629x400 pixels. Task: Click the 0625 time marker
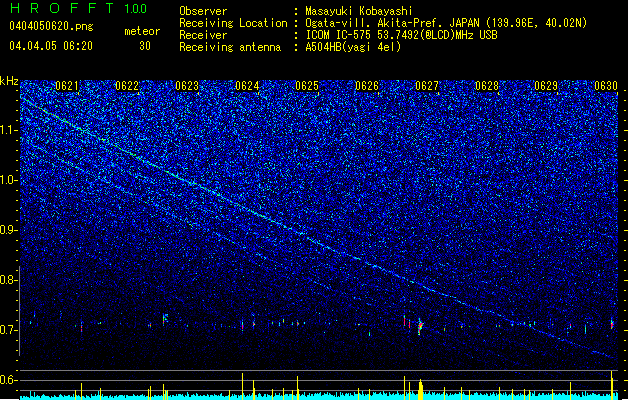coord(307,86)
